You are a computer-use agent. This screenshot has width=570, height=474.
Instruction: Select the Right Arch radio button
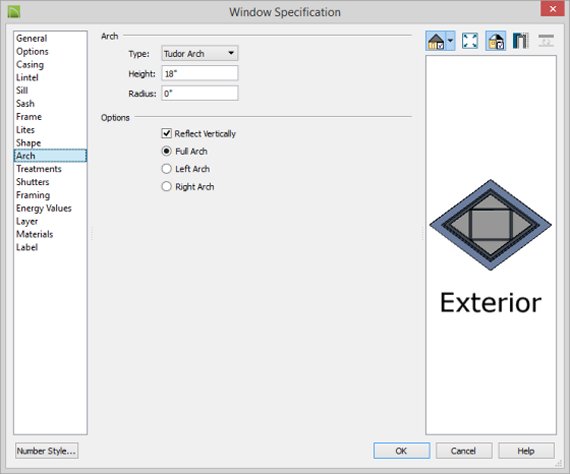pos(166,186)
